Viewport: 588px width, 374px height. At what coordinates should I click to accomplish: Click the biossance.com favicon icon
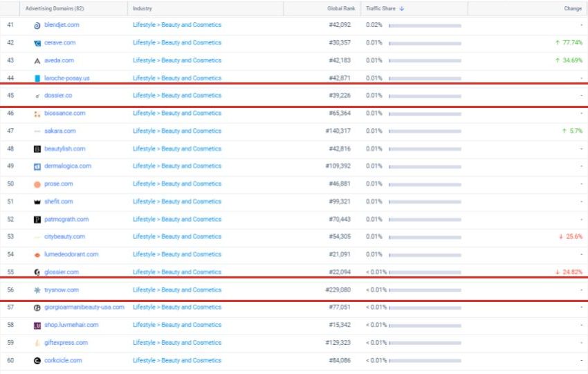pyautogui.click(x=37, y=114)
